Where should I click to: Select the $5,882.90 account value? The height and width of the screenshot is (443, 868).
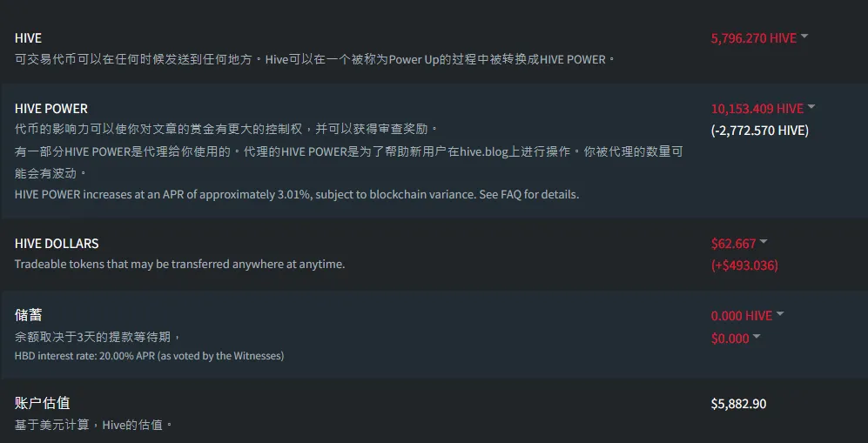738,404
